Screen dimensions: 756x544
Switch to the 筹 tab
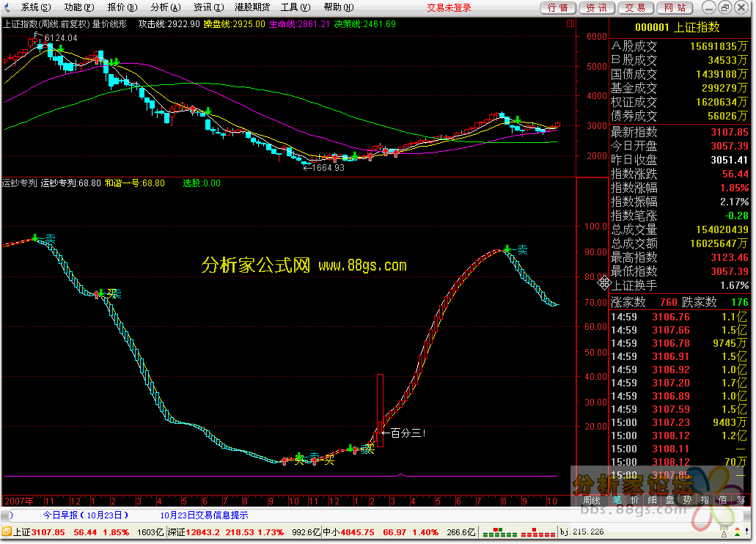(x=740, y=500)
